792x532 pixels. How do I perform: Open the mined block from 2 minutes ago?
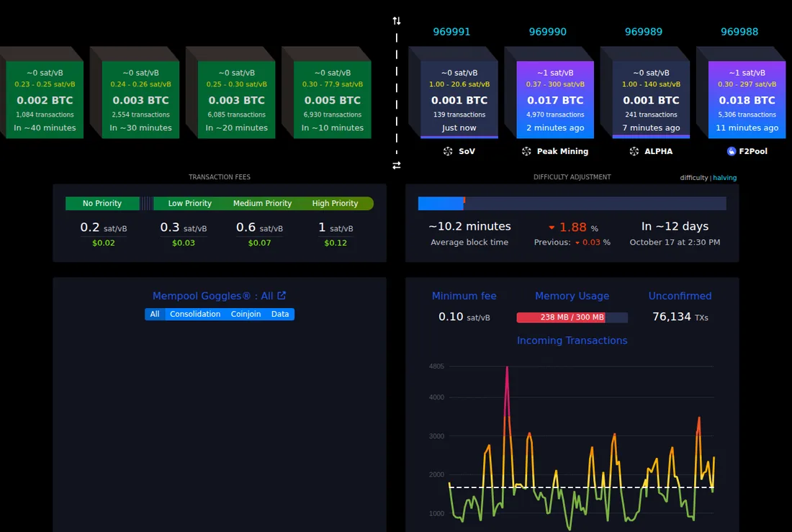555,99
